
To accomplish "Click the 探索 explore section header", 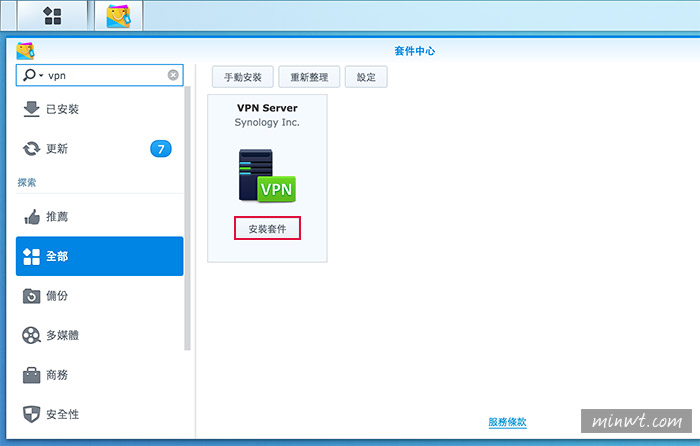I will tap(27, 182).
